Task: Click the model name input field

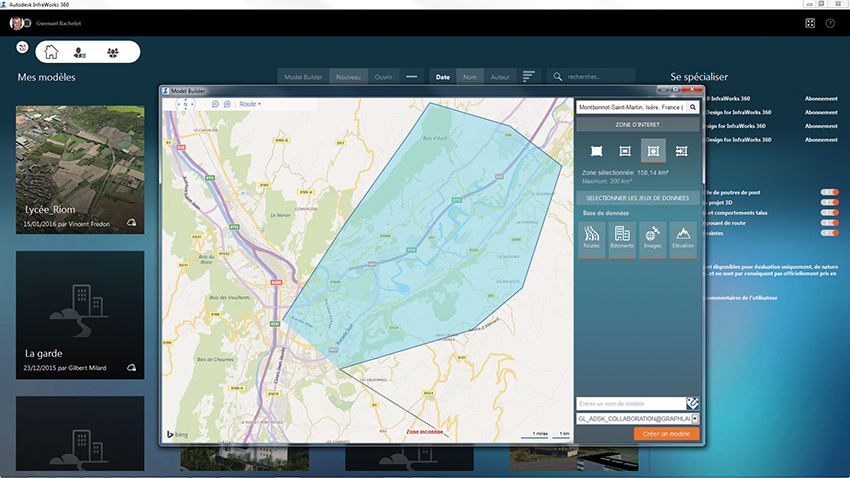Action: tap(631, 404)
